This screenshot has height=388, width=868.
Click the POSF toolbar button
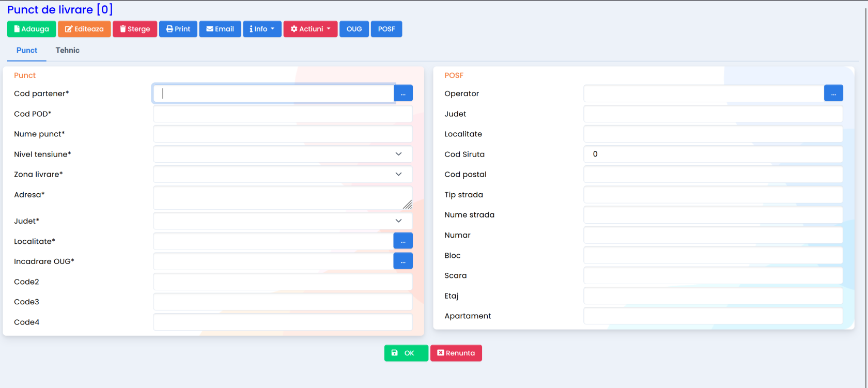[386, 29]
